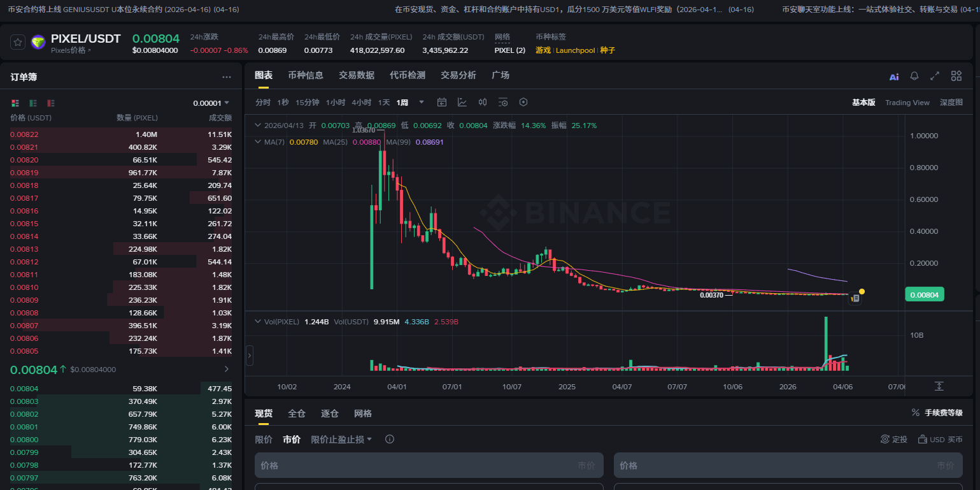Open the 手续费等级 link
The image size is (980, 490).
point(937,412)
